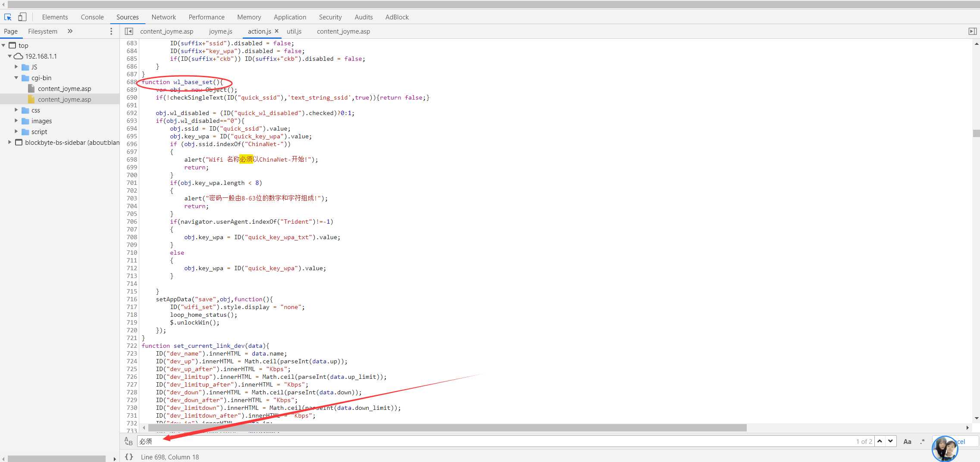Expand the script folder arrow
Screen dimensions: 980x462
coord(16,131)
